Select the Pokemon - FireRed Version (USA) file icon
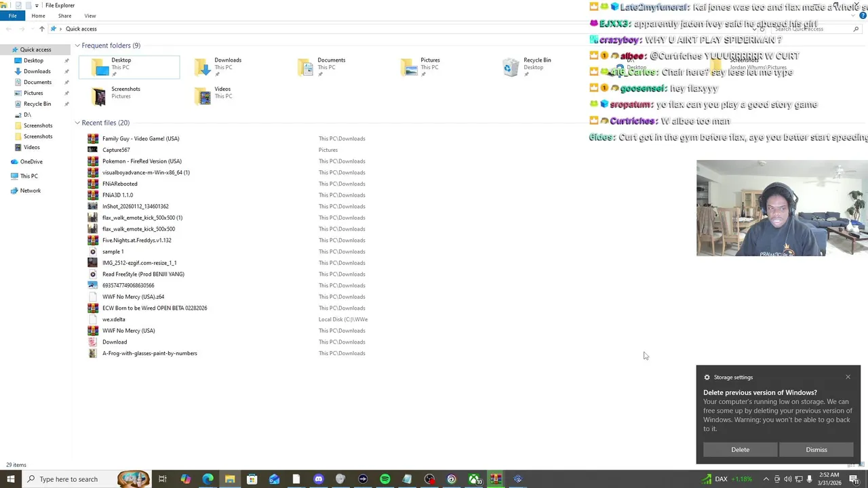 [93, 161]
